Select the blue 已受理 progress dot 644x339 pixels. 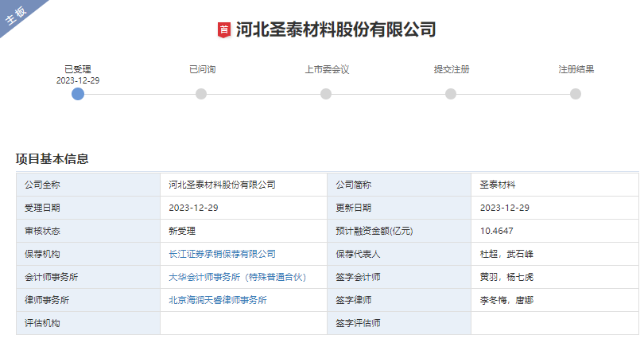[x=77, y=94]
